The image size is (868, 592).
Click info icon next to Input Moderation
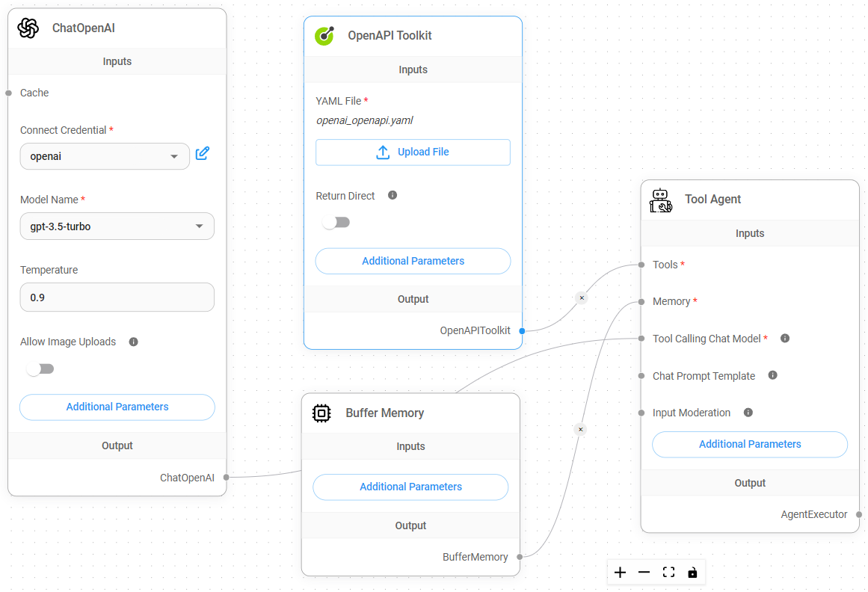[x=748, y=412]
